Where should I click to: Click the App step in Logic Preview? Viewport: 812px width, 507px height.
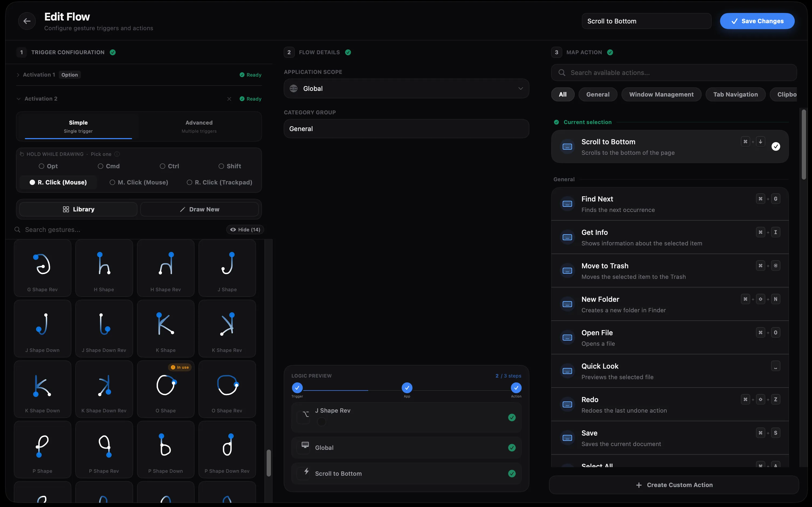(x=407, y=388)
